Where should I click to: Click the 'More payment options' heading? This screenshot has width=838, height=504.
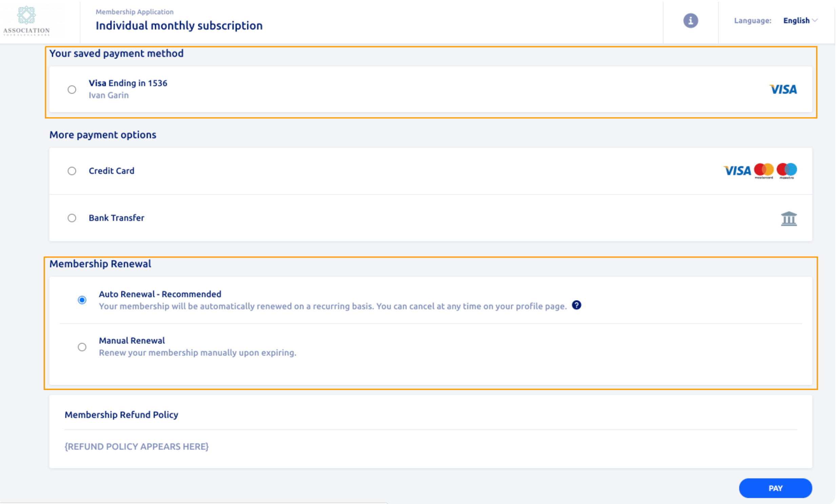[x=103, y=135]
